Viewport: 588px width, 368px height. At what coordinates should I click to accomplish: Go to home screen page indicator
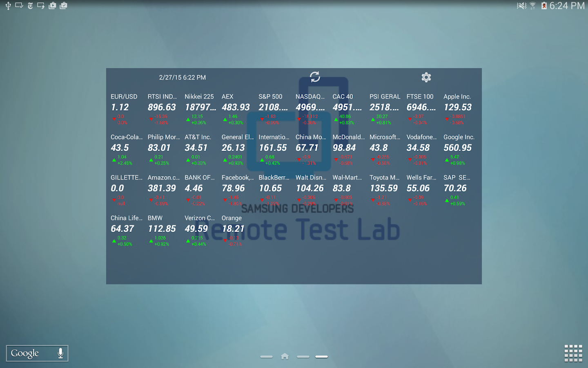pos(285,357)
